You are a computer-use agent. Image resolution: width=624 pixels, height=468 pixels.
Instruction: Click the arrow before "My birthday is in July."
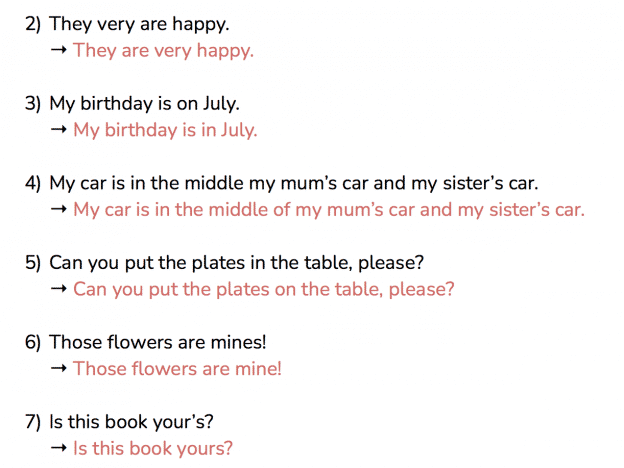coord(59,130)
